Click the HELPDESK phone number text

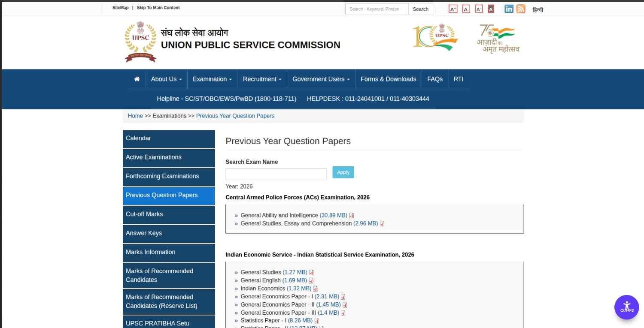(368, 99)
